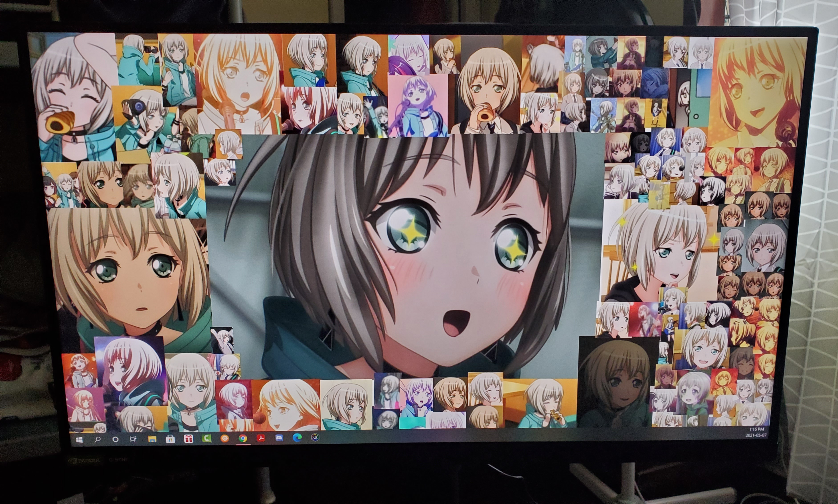
Task: Click the taskbar search magnifier icon
Action: 97,440
